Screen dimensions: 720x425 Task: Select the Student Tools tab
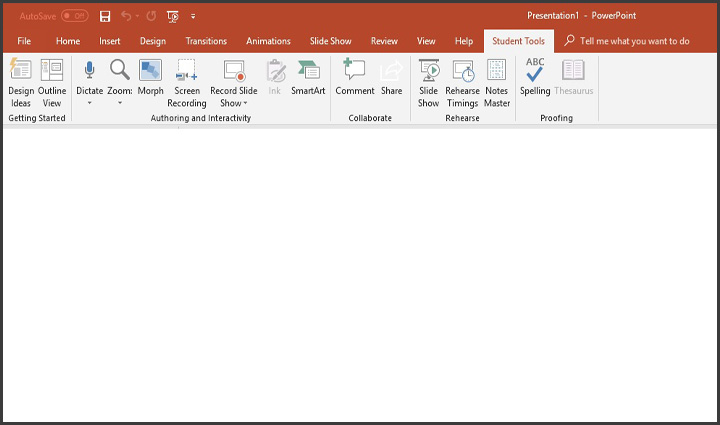click(518, 41)
